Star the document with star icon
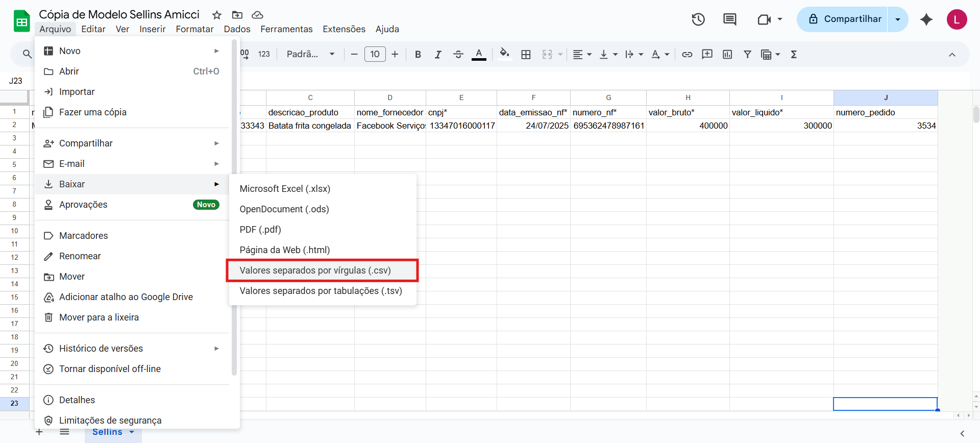This screenshot has width=980, height=443. [x=217, y=15]
